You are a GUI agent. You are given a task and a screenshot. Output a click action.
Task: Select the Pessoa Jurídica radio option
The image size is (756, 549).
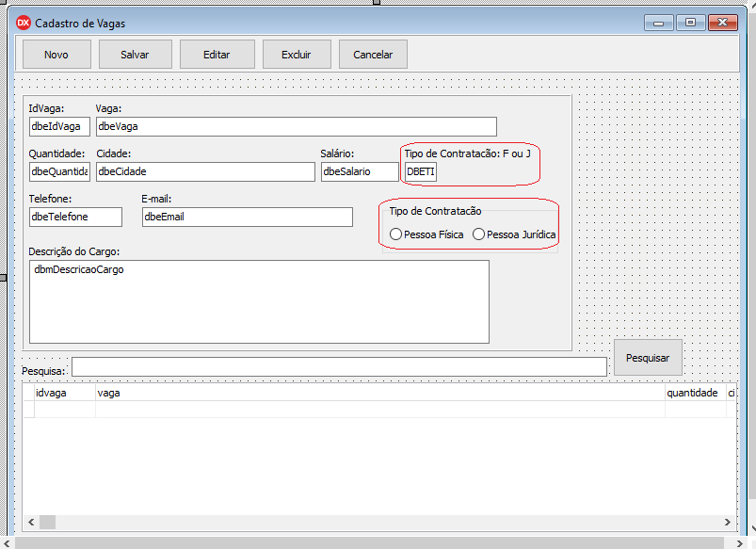(479, 234)
